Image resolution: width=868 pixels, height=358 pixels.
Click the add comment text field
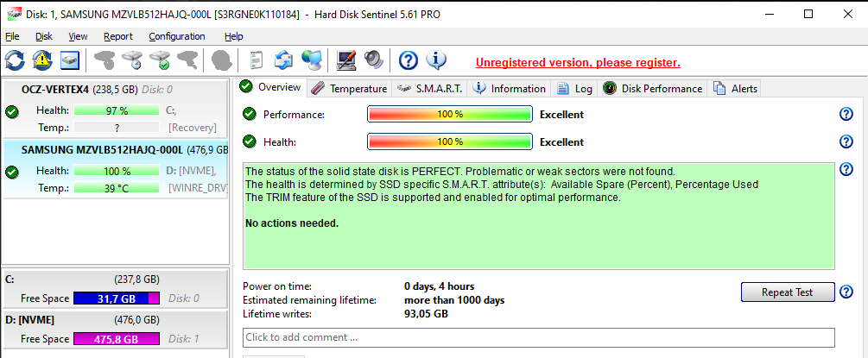coord(538,337)
